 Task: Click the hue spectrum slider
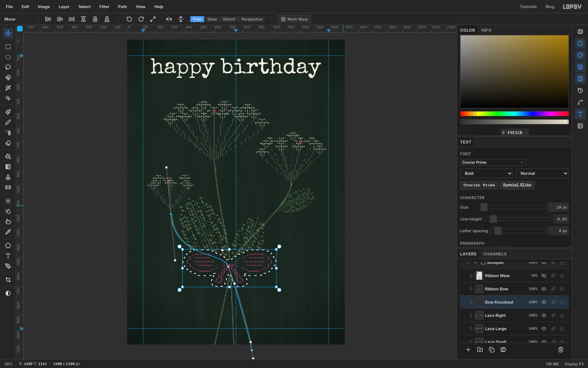514,114
